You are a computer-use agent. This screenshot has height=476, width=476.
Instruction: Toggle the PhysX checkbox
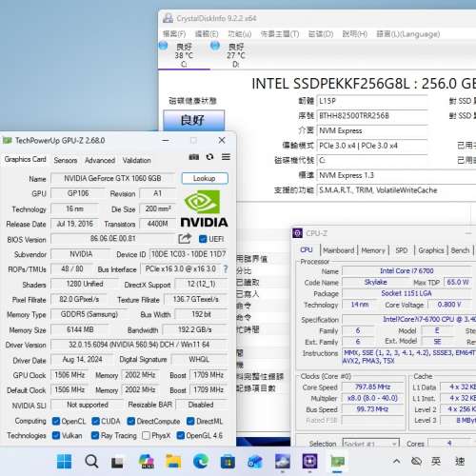pyautogui.click(x=146, y=435)
